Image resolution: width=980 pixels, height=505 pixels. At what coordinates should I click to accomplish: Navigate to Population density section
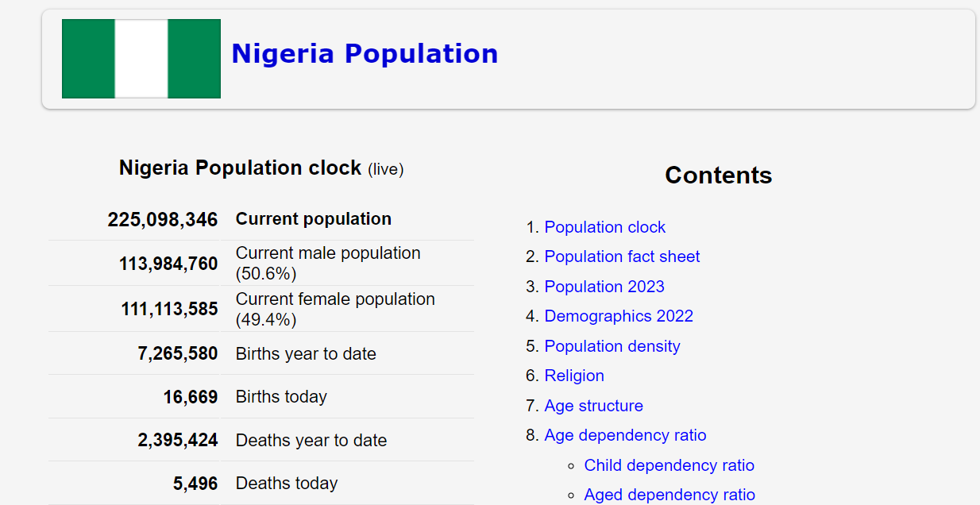tap(612, 346)
